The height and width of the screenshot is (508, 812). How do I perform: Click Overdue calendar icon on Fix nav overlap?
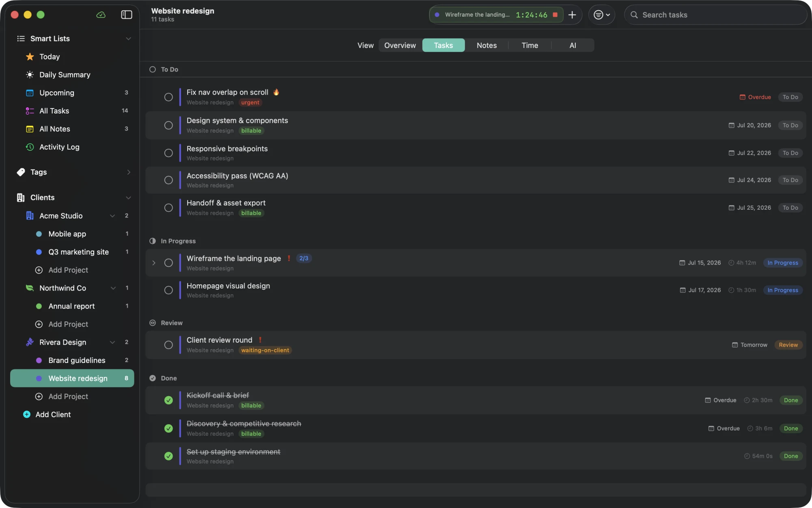tap(742, 97)
